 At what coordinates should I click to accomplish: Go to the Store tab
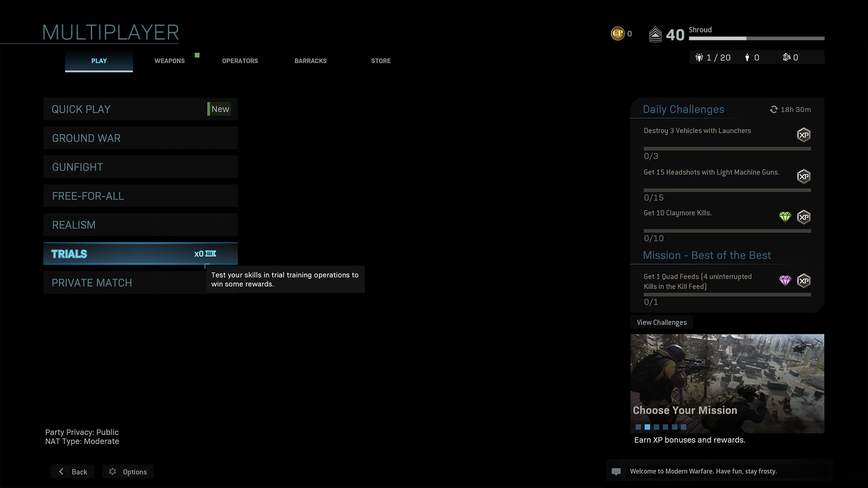[x=381, y=61]
